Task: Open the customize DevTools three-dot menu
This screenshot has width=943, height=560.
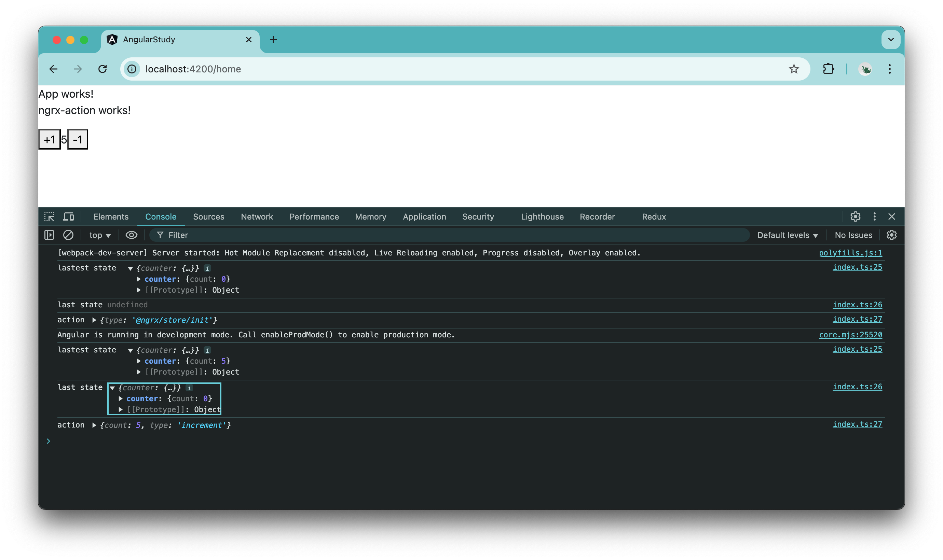Action: coord(875,216)
